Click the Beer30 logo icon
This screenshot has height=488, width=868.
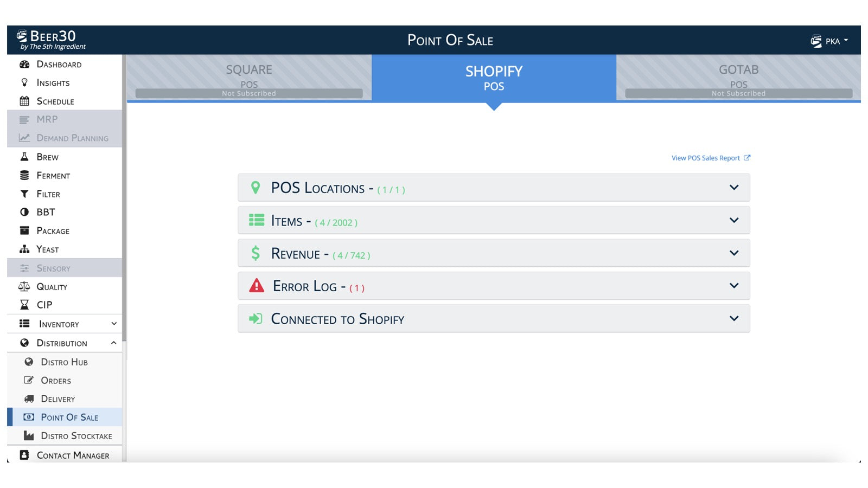click(22, 36)
